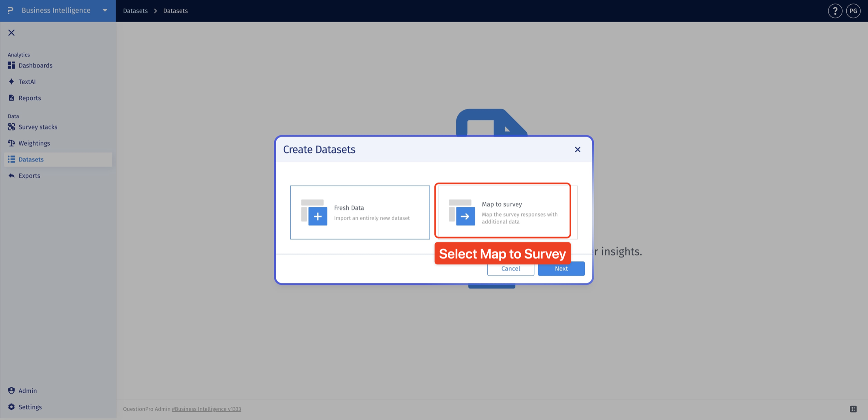The image size is (868, 420).
Task: Click the Reports document icon
Action: [11, 97]
